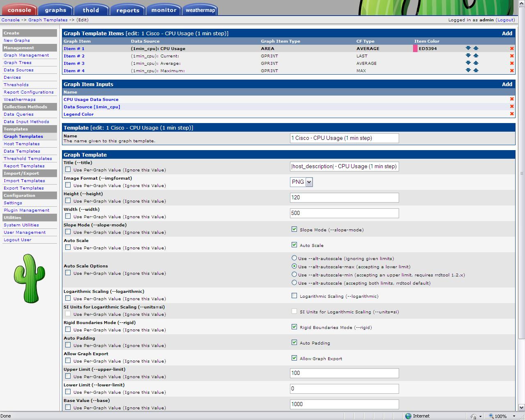Click the template Name input field
This screenshot has width=525, height=420.
[344, 138]
